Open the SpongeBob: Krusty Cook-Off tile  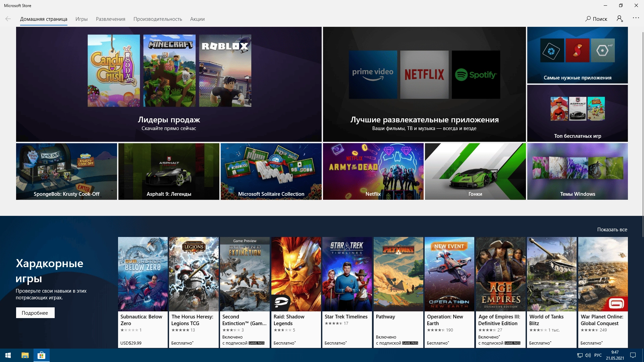[x=66, y=171]
